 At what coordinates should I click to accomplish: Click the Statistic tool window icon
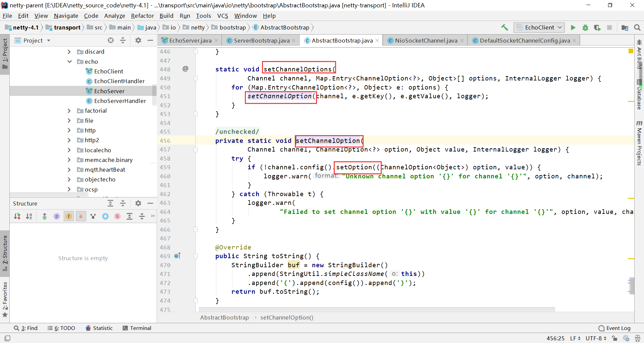(88, 328)
